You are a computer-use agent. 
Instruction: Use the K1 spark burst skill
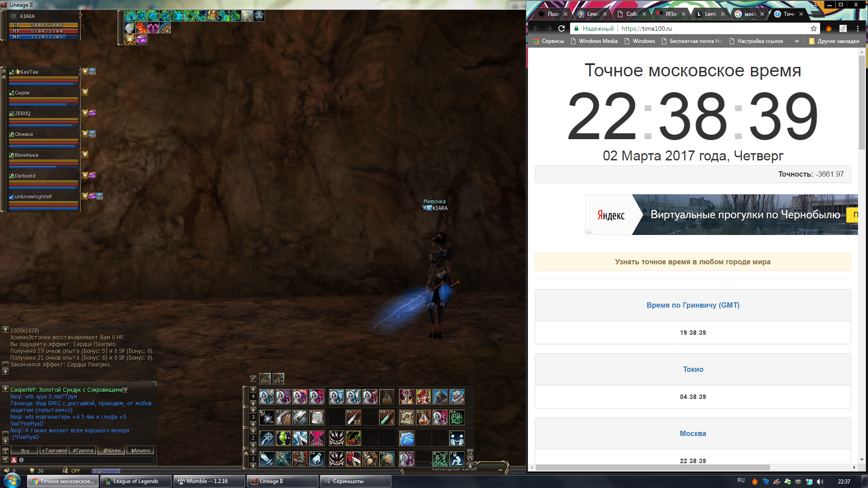pyautogui.click(x=267, y=418)
